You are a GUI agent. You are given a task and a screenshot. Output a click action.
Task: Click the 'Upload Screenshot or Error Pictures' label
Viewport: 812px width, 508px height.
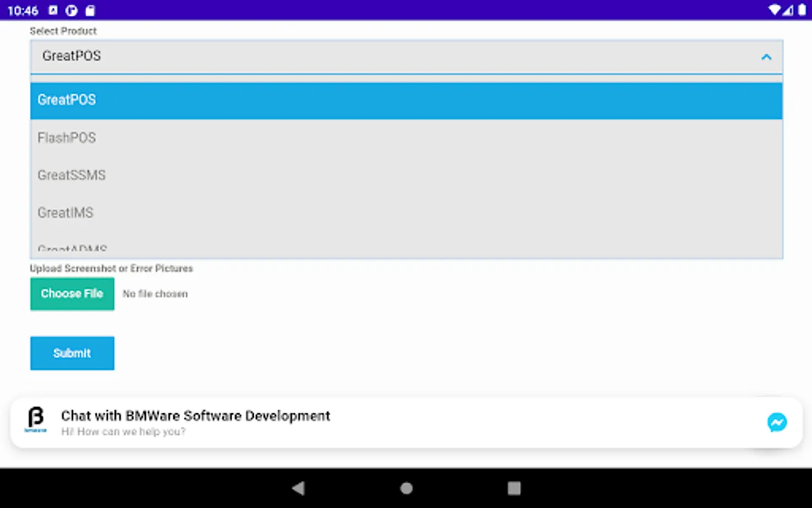[111, 268]
